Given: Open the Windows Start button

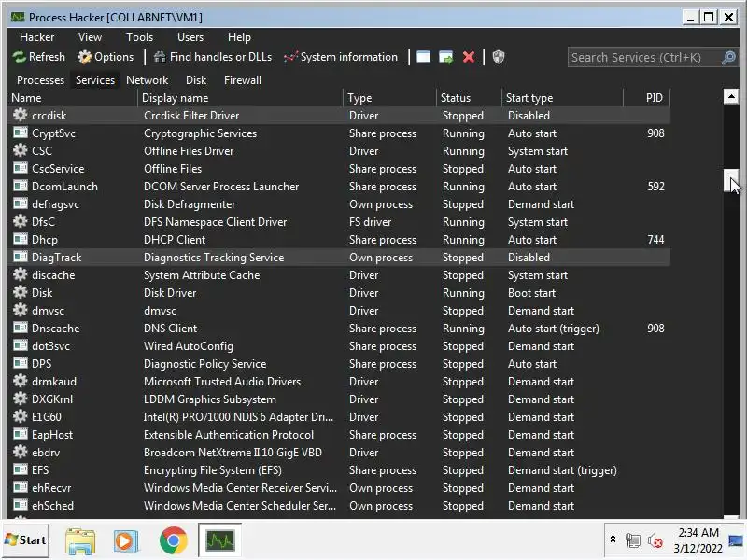Looking at the screenshot, I should click(26, 540).
